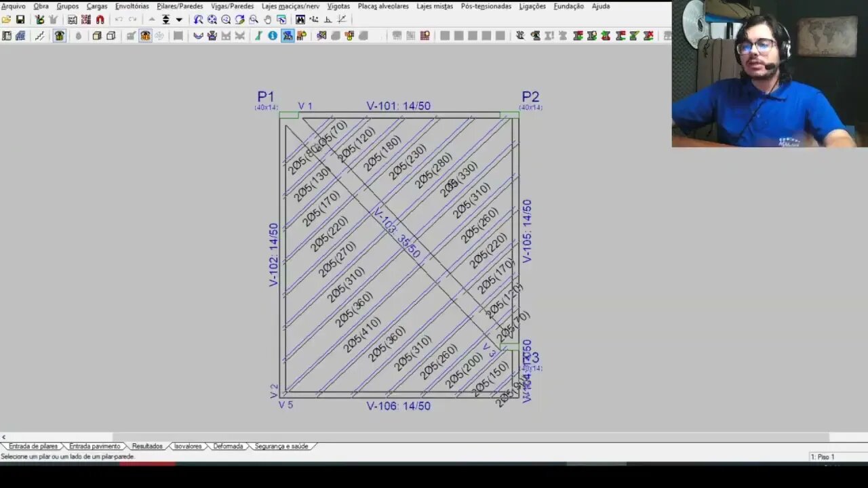Viewport: 868px width, 488px height.
Task: Open the Placas alveolares menu
Action: click(384, 6)
